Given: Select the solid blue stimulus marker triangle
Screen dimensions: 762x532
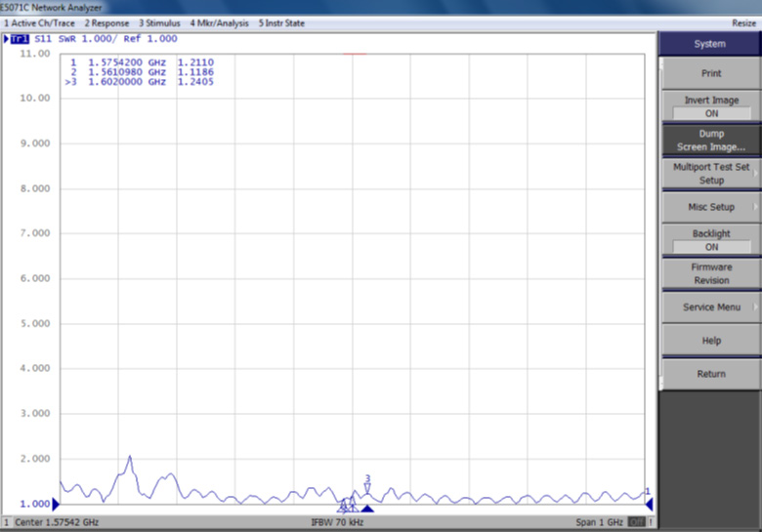Looking at the screenshot, I should coord(367,509).
